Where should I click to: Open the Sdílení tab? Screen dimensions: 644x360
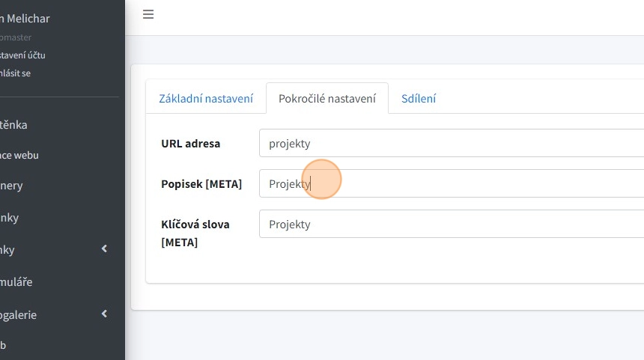(x=419, y=98)
